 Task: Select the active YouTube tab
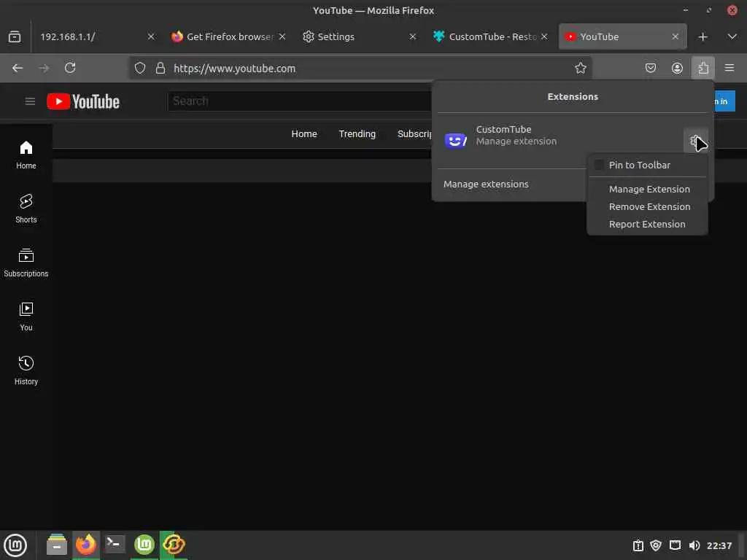[x=623, y=36]
